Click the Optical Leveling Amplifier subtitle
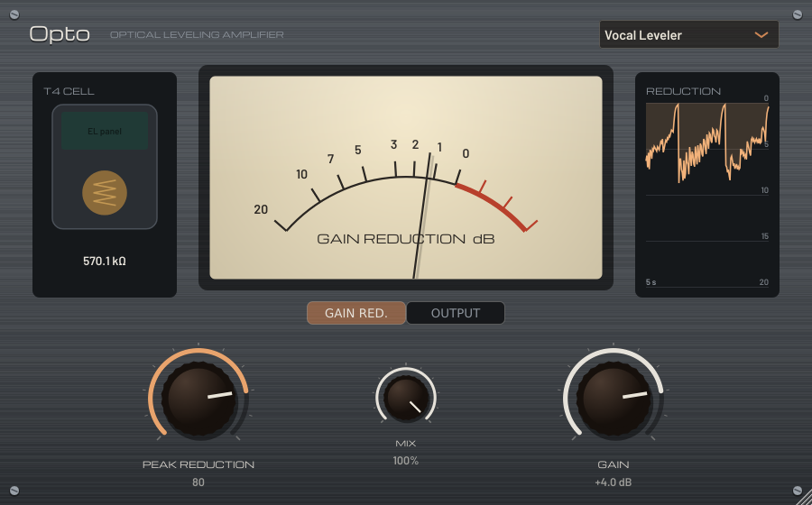812x505 pixels. (197, 34)
